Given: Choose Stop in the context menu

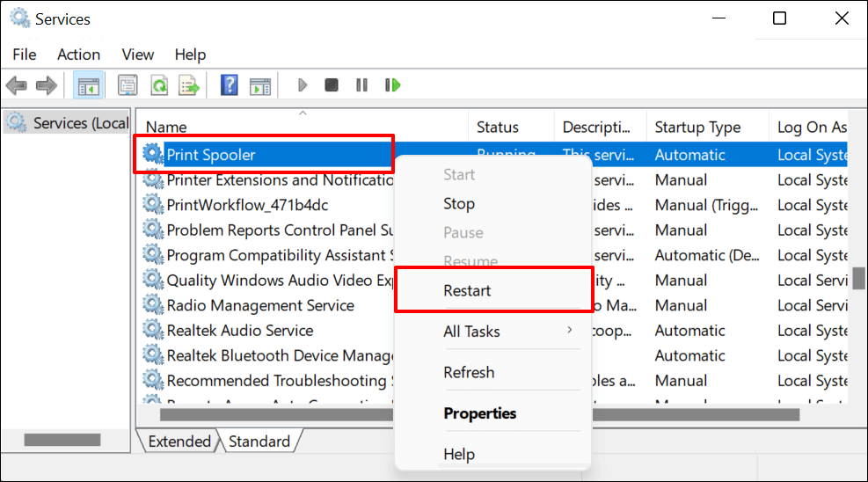Looking at the screenshot, I should 459,203.
